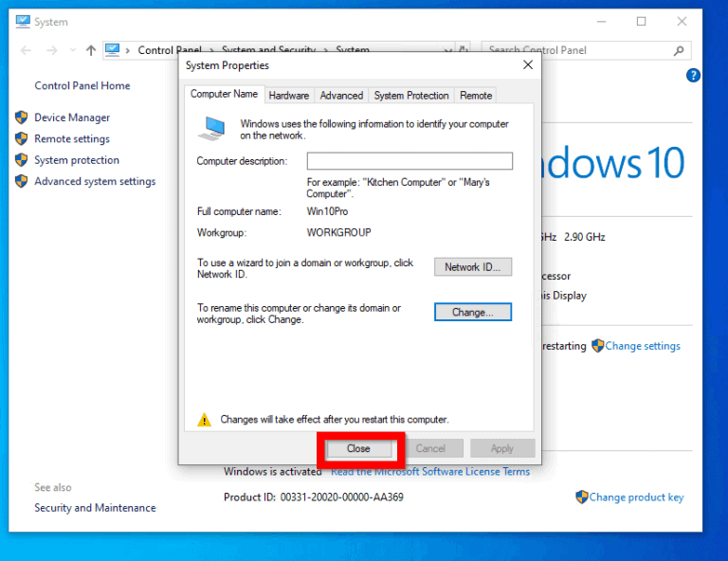Click the System protection shield icon
The height and width of the screenshot is (561, 728).
point(22,160)
